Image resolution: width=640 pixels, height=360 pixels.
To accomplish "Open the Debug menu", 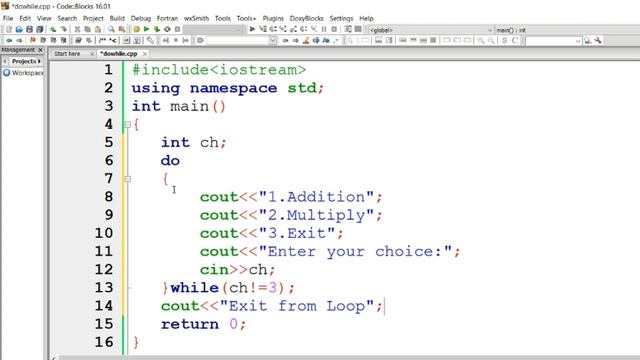I will pos(141,18).
